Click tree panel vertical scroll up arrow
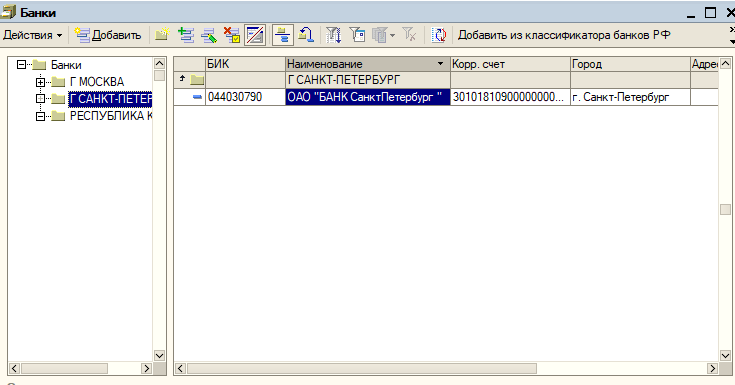Image resolution: width=735 pixels, height=385 pixels. 159,63
